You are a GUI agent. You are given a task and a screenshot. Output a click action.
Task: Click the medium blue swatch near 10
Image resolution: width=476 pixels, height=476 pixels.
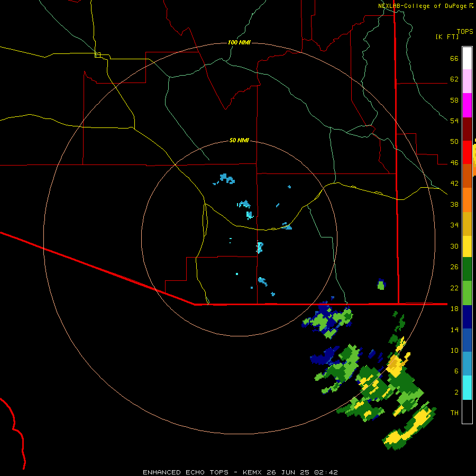[467, 341]
